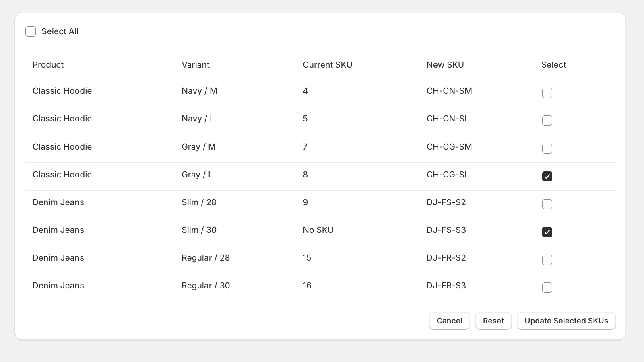Click Update Selected SKUs button
The width and height of the screenshot is (644, 362).
click(x=566, y=321)
